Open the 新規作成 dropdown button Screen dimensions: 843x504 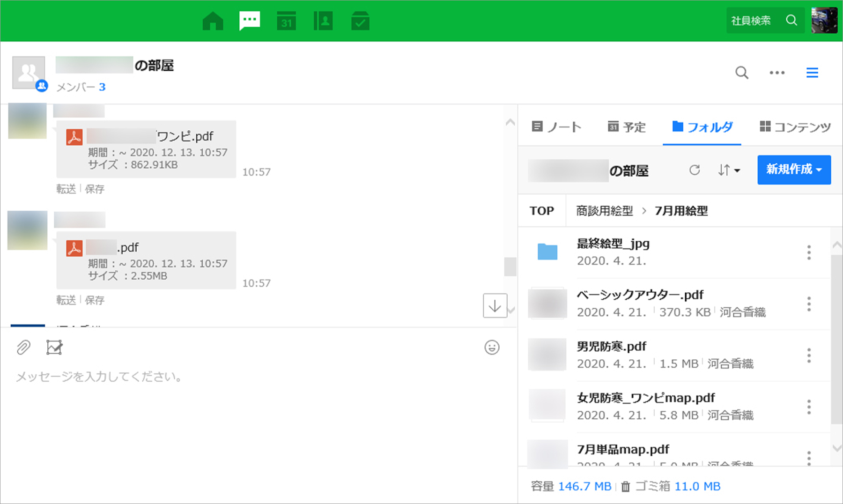tap(794, 170)
